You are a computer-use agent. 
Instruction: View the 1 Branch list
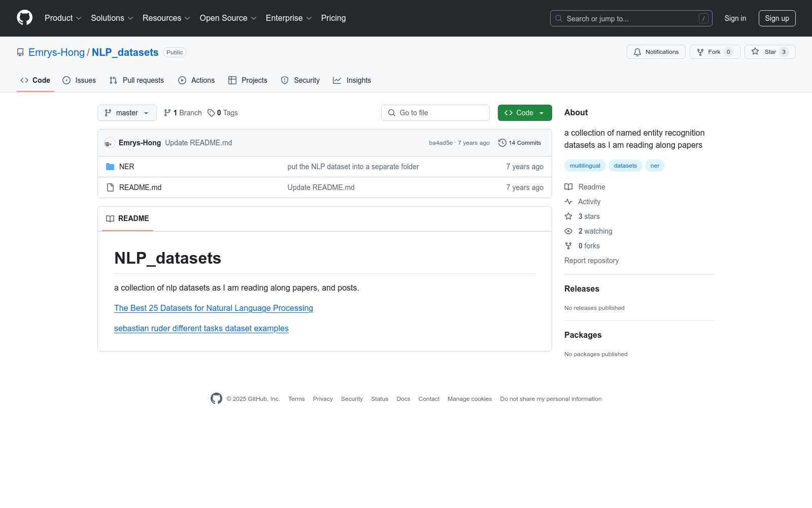point(183,113)
